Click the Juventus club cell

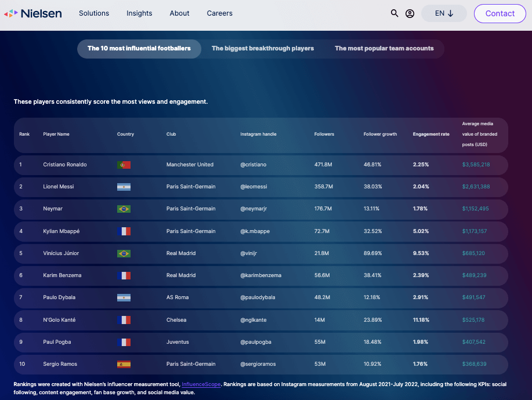pyautogui.click(x=178, y=341)
